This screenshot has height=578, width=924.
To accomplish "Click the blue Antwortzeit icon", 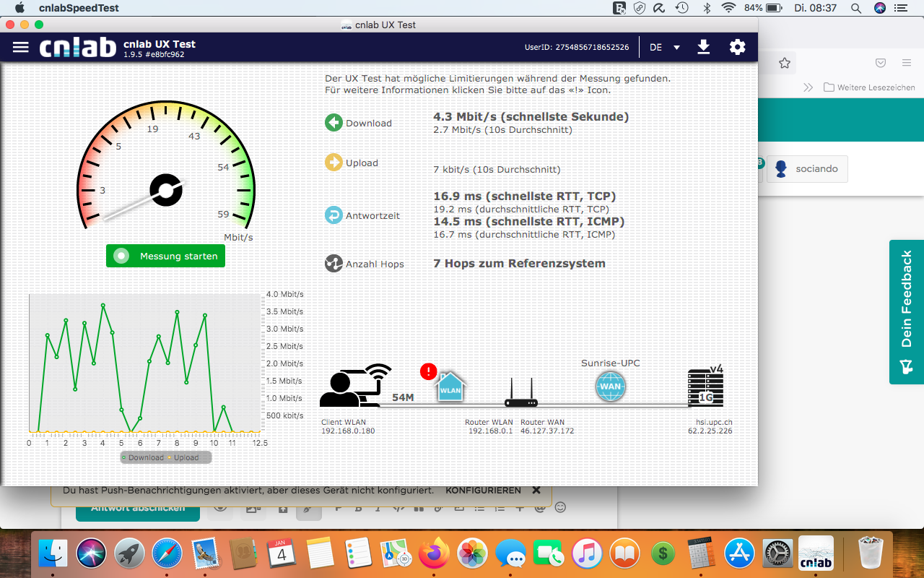I will click(334, 215).
